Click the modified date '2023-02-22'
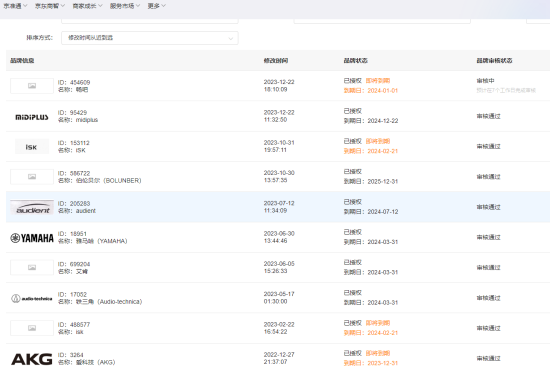The width and height of the screenshot is (550, 372). [279, 324]
